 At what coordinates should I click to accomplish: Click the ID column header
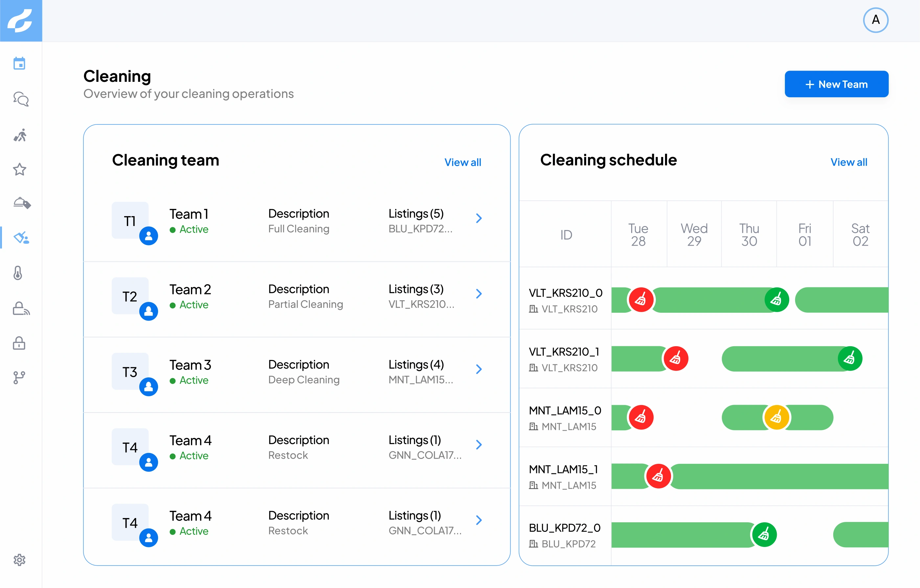(566, 235)
